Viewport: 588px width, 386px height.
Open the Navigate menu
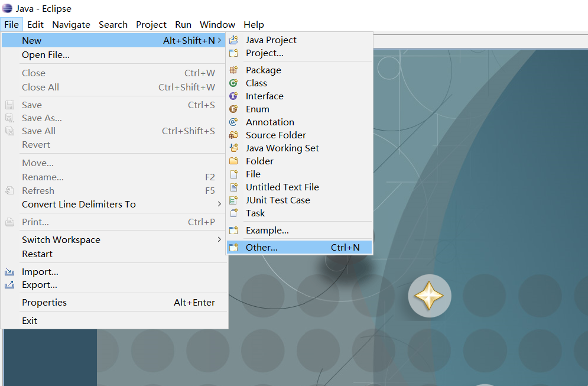tap(72, 24)
